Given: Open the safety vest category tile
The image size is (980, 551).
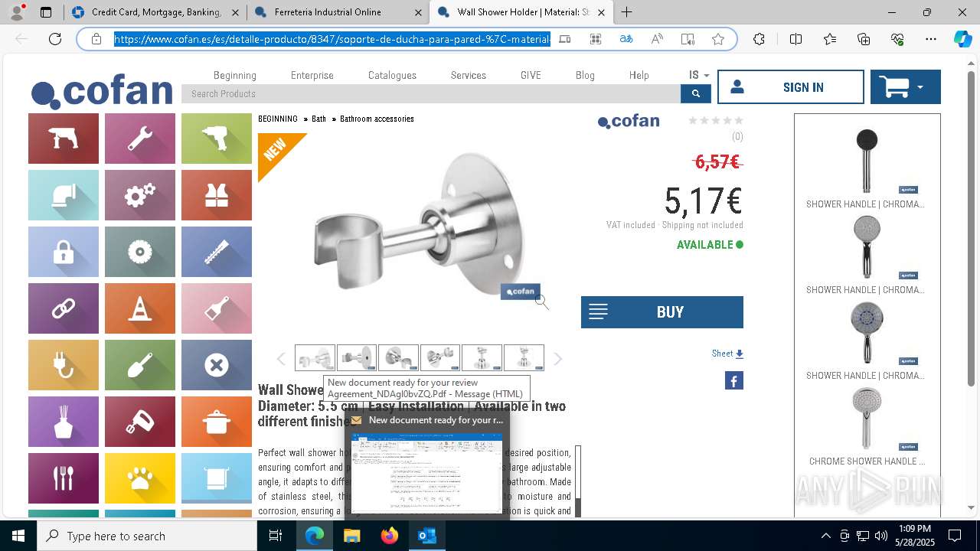Looking at the screenshot, I should coord(217,195).
